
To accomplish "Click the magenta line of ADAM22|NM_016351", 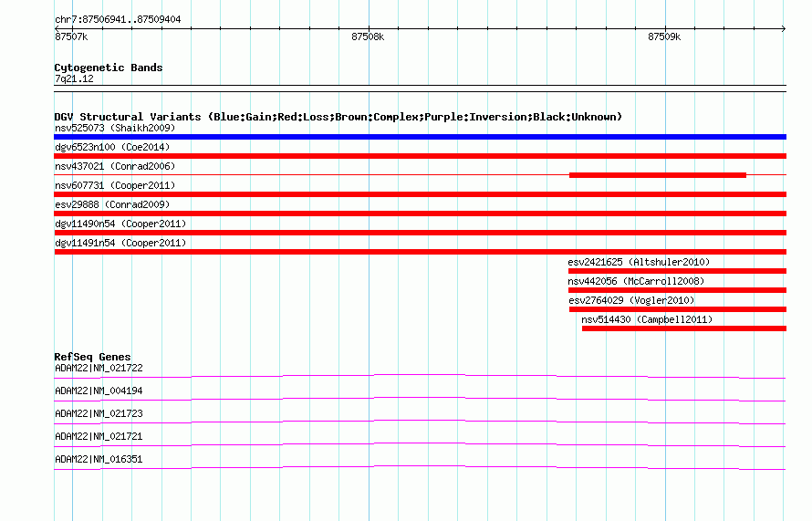I will [x=420, y=467].
